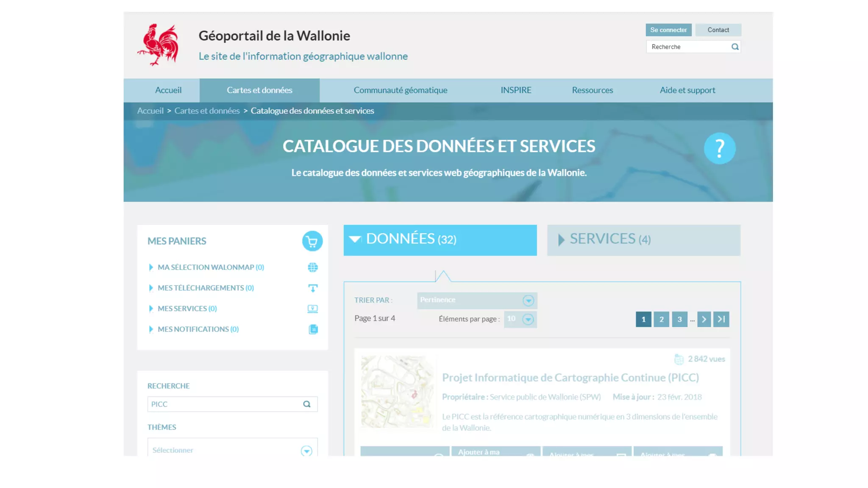Image resolution: width=868 pixels, height=488 pixels.
Task: Click the PICC map thumbnail
Action: pyautogui.click(x=397, y=392)
